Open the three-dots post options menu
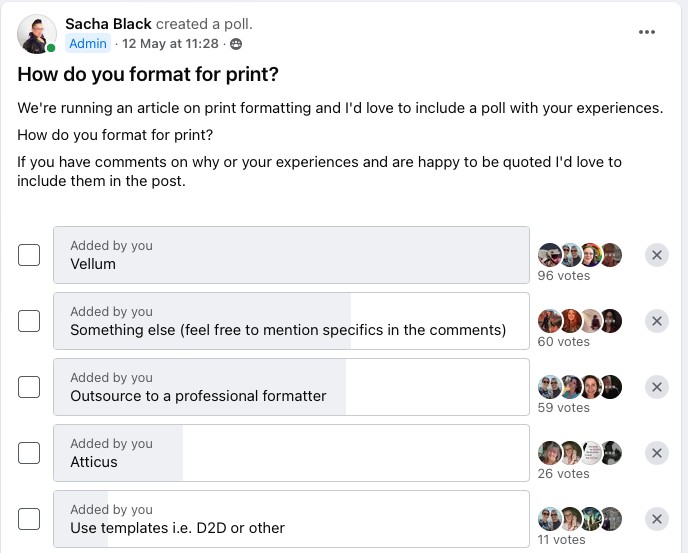 (x=647, y=32)
